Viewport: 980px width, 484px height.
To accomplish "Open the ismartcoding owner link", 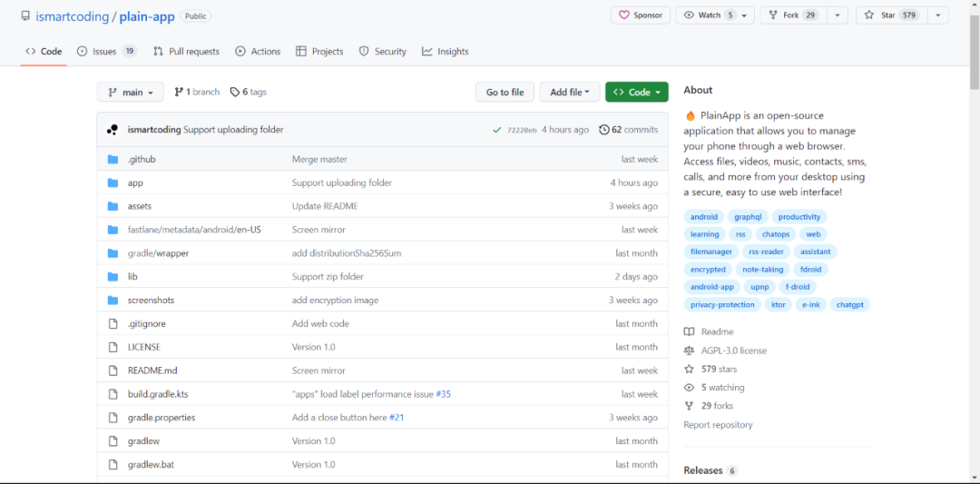I will pos(72,16).
